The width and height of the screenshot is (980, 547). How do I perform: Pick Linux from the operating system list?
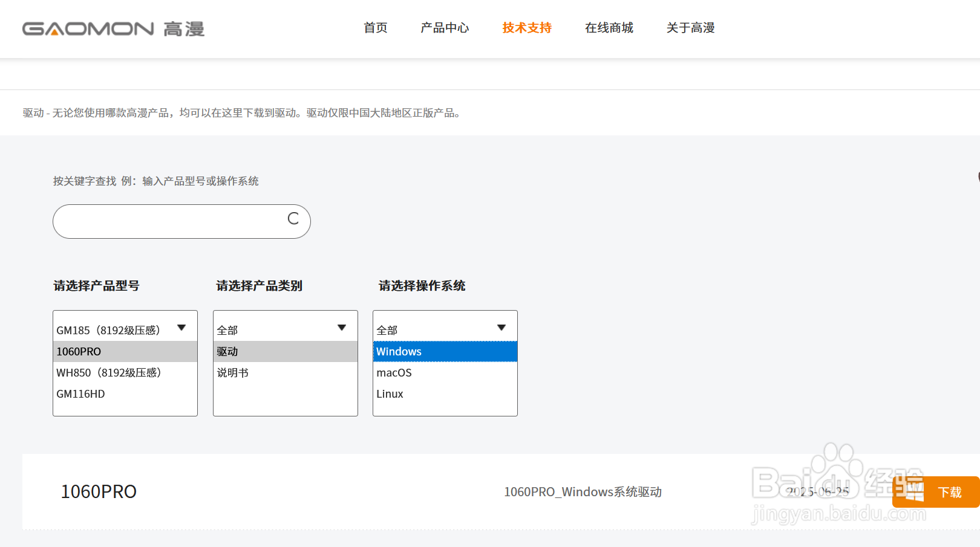click(445, 394)
